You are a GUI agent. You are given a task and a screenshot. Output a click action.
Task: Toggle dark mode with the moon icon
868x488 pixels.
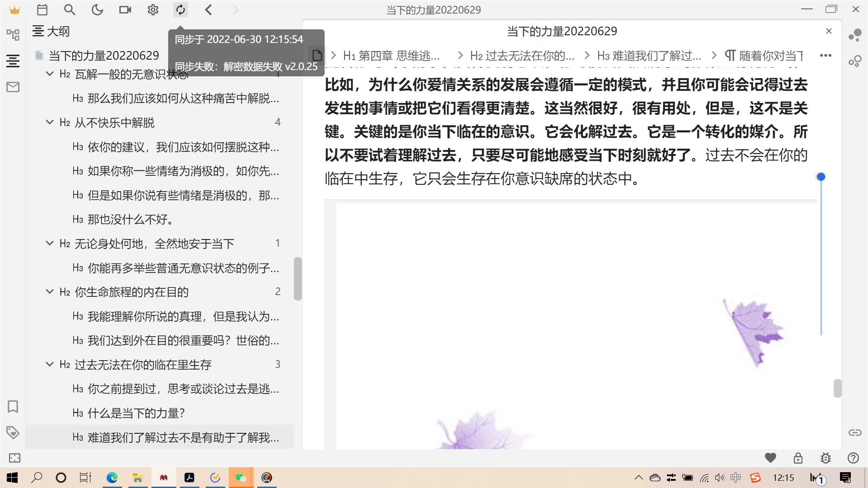point(97,9)
